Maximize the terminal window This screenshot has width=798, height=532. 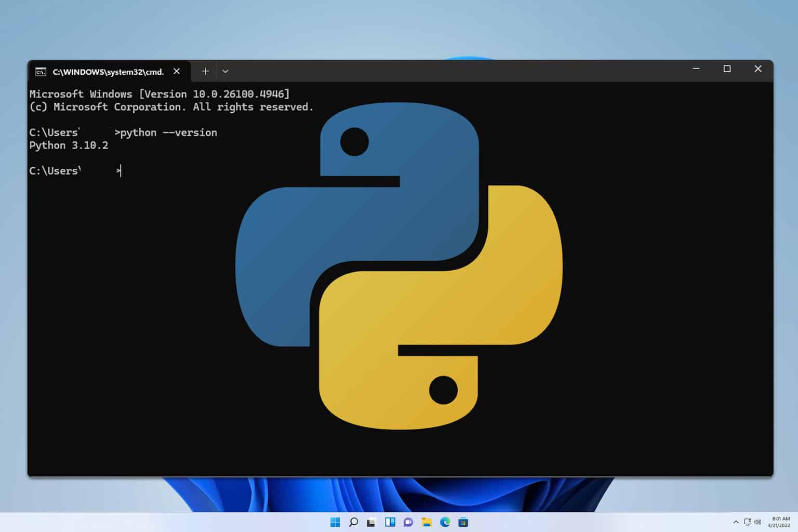(727, 69)
